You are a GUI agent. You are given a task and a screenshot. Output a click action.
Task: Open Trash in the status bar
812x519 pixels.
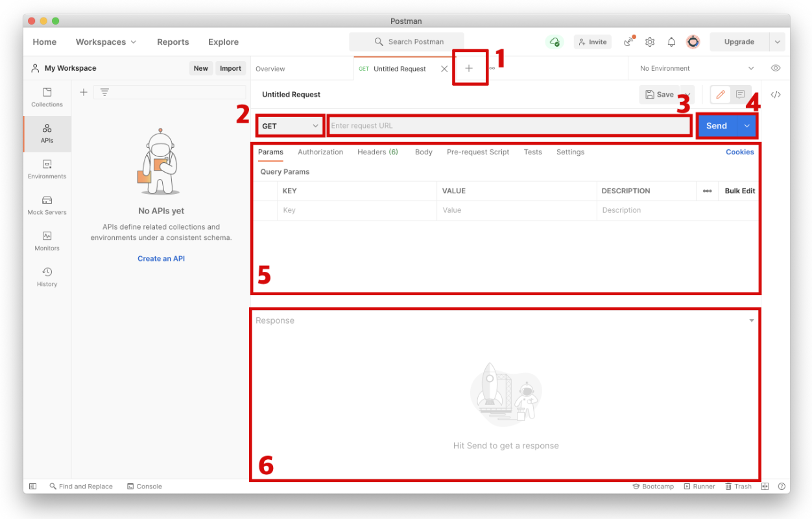coord(738,486)
